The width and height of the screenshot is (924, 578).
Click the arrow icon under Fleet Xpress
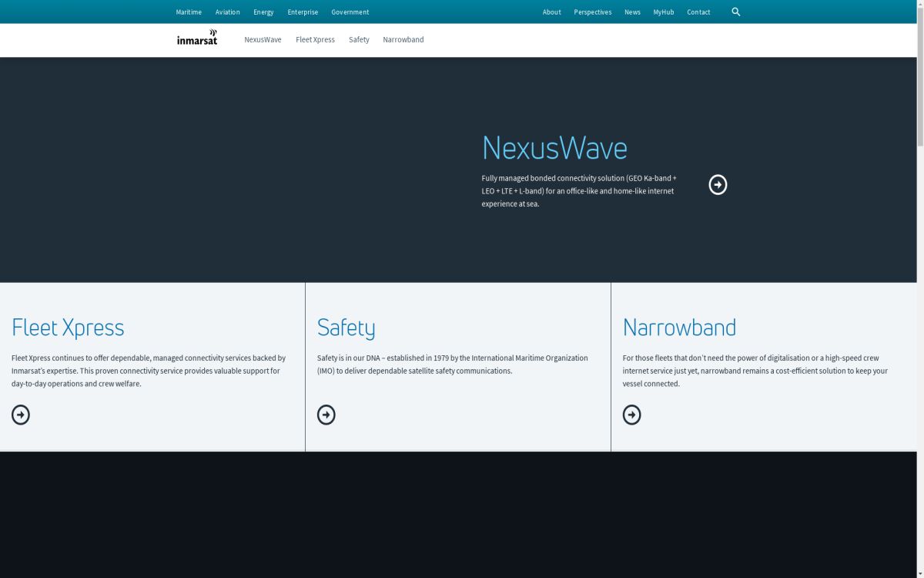[21, 415]
